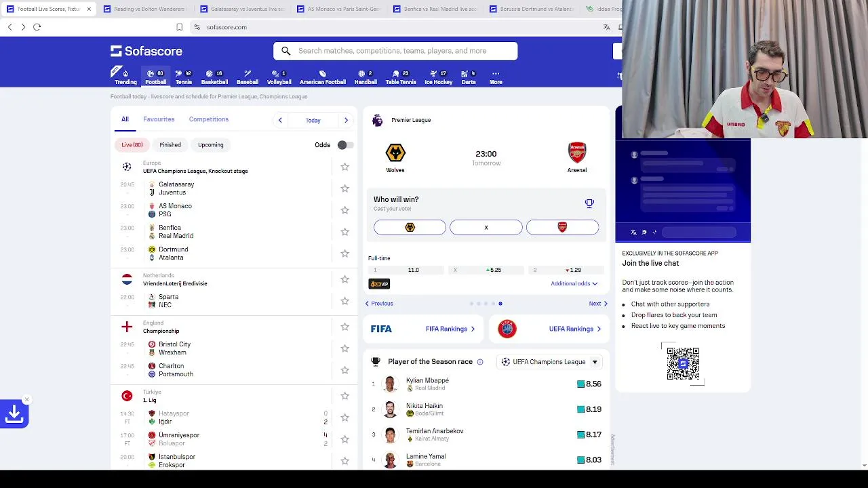
Task: Open the Basketball sport section
Action: [214, 77]
